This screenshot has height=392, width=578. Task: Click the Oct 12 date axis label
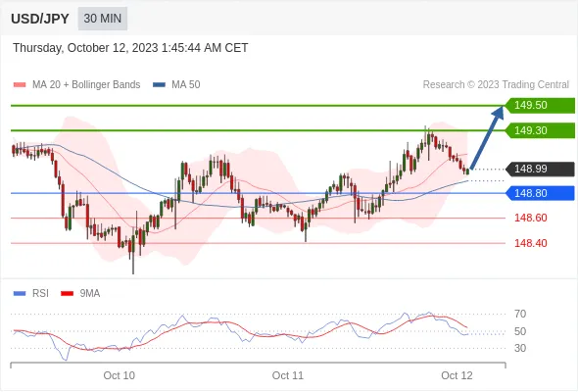(x=457, y=375)
